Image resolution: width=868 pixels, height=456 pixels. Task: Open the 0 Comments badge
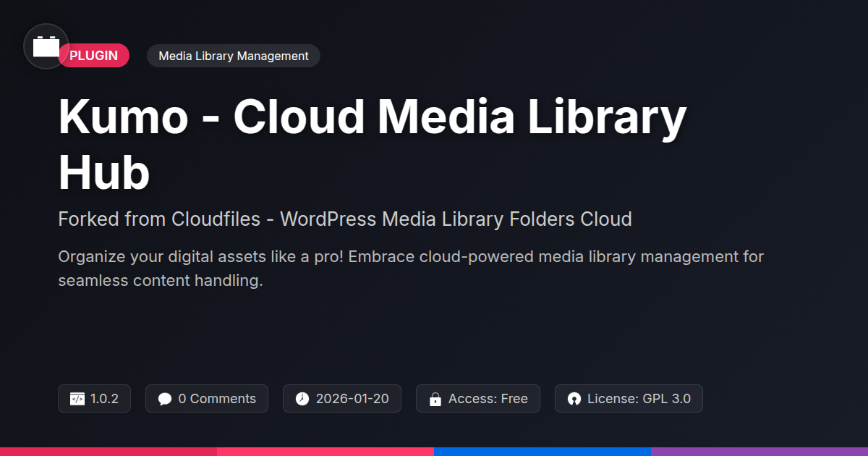click(207, 399)
